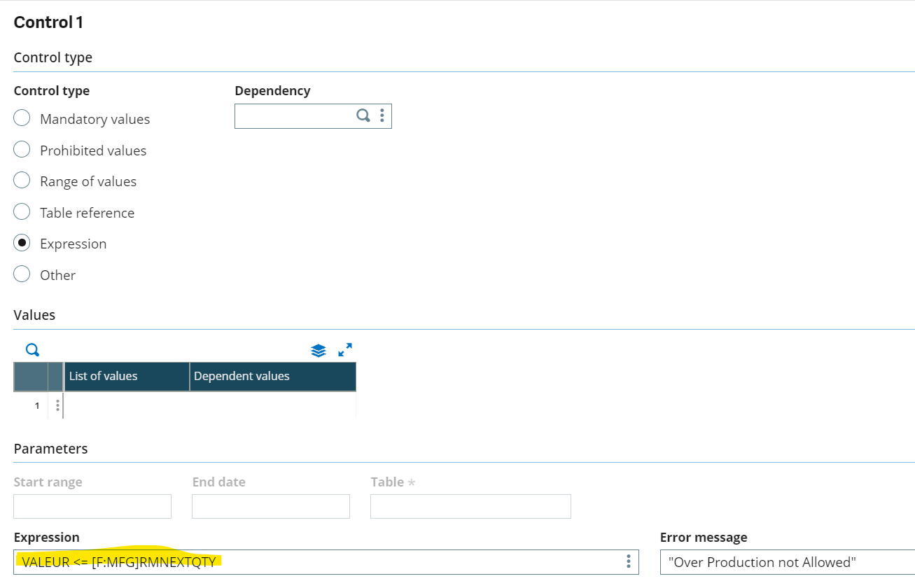This screenshot has width=915, height=588.
Task: Search the list of values with magnifier icon
Action: (x=32, y=349)
